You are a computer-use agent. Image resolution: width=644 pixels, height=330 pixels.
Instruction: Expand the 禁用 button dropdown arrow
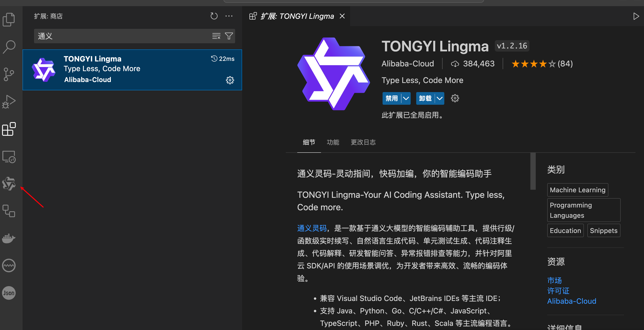[406, 98]
